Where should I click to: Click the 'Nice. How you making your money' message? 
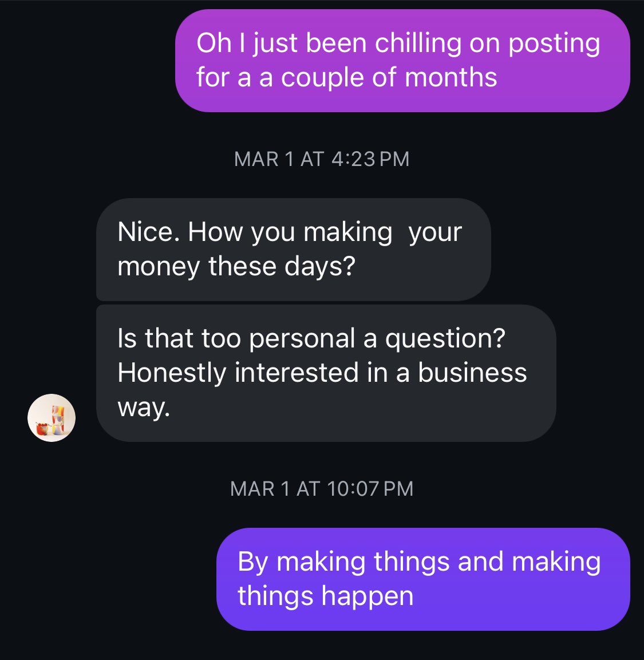[293, 249]
